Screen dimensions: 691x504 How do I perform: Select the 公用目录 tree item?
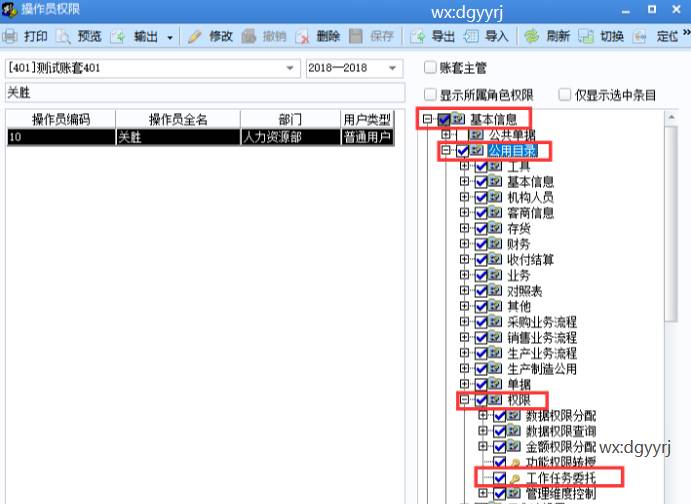(x=512, y=151)
